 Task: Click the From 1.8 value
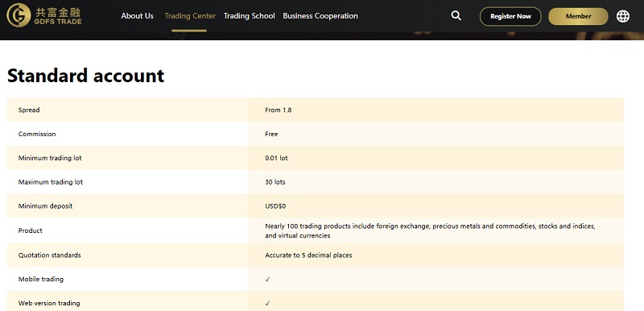pos(278,110)
